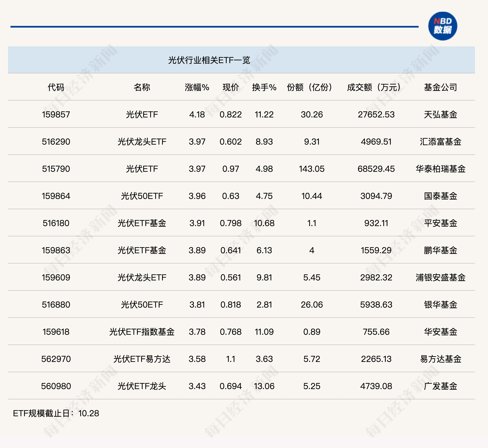Click 浦银安盛基金 company name
The height and width of the screenshot is (448, 488).
pos(441,277)
